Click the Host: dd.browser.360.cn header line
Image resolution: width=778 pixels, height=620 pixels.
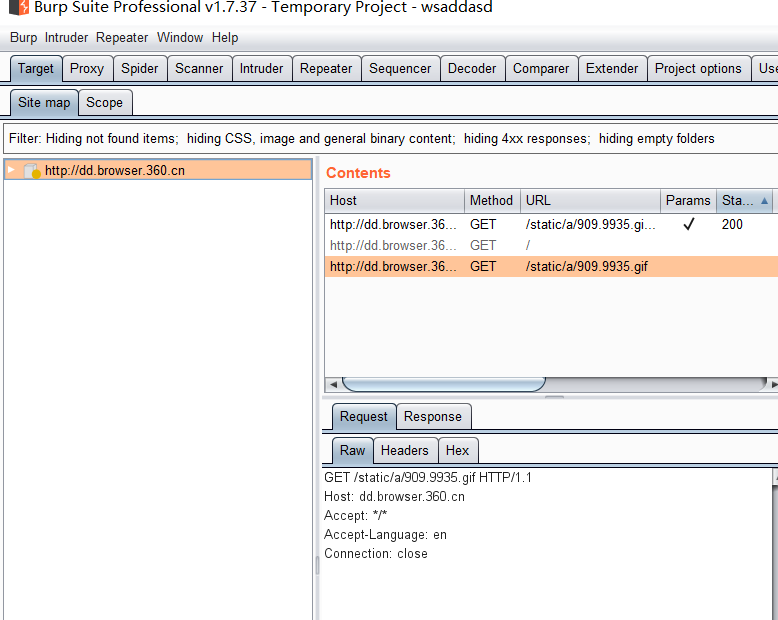point(394,496)
